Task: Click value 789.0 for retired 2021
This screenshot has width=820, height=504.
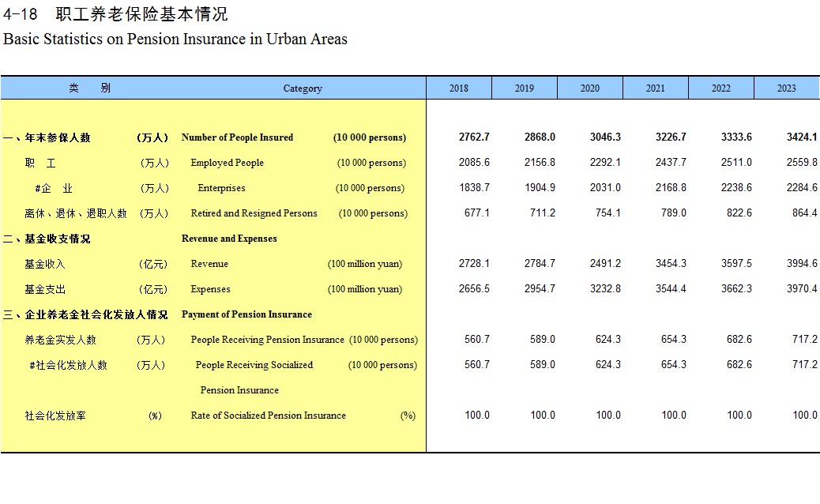Action: [x=674, y=213]
